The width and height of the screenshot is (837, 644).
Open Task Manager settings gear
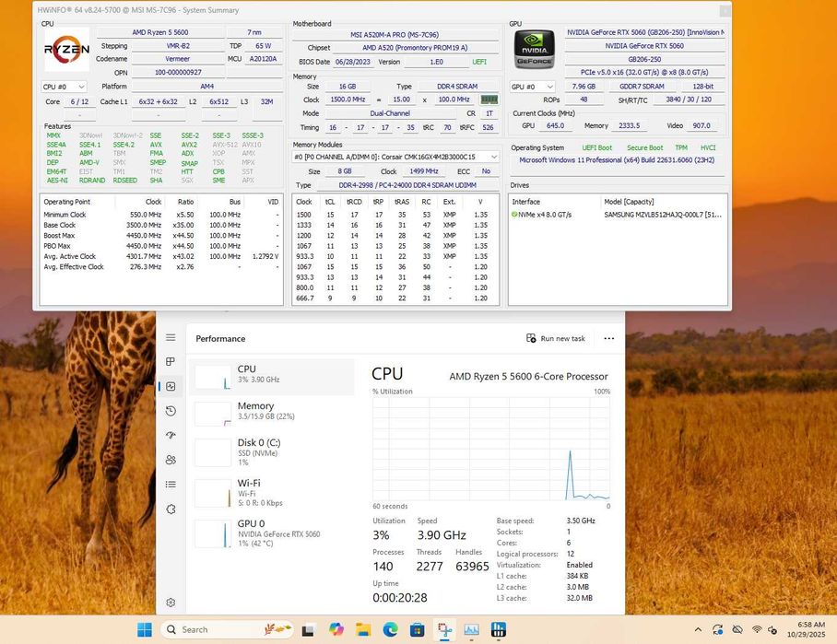click(x=171, y=603)
